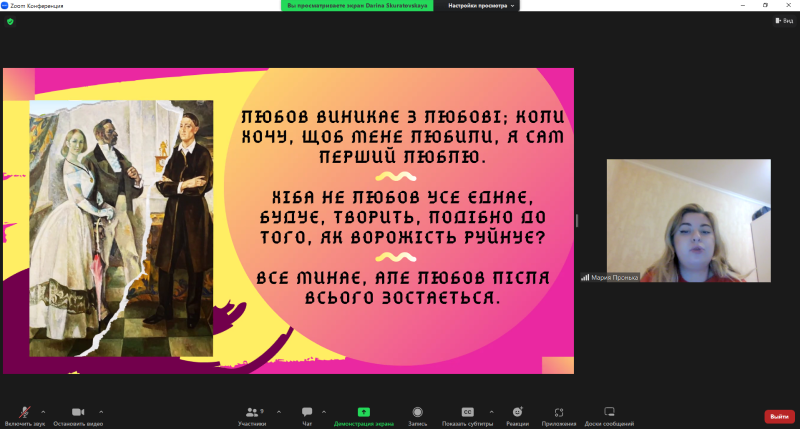
Task: Open green shield encryption info icon
Action: (x=10, y=21)
